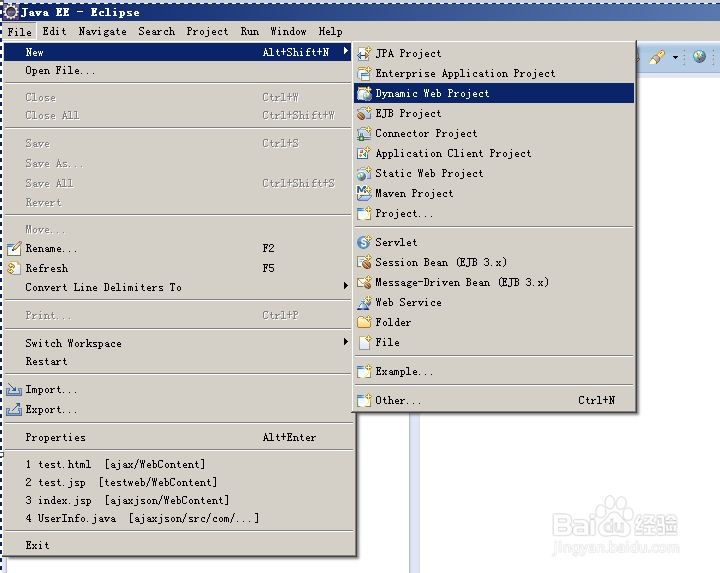The height and width of the screenshot is (573, 720).
Task: Expand Switch Workspace submenu arrow
Action: (x=346, y=342)
